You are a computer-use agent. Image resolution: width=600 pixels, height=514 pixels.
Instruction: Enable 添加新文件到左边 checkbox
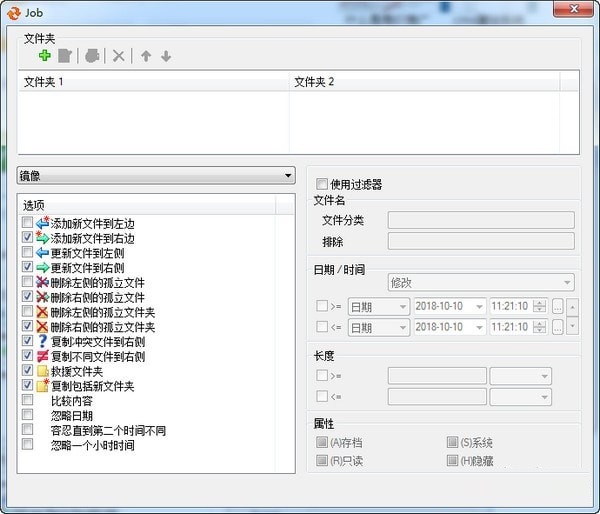(x=27, y=222)
